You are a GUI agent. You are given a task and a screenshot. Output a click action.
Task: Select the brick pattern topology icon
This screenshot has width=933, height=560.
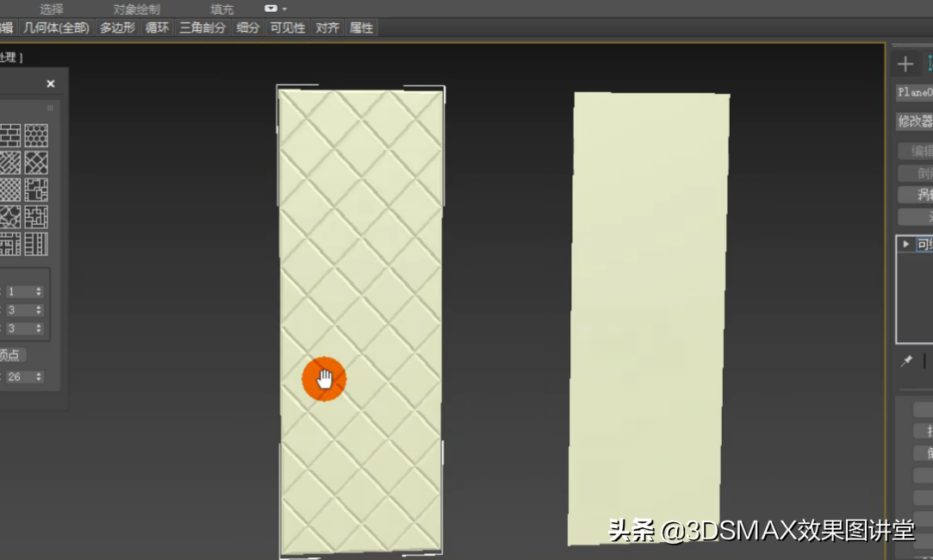click(9, 135)
